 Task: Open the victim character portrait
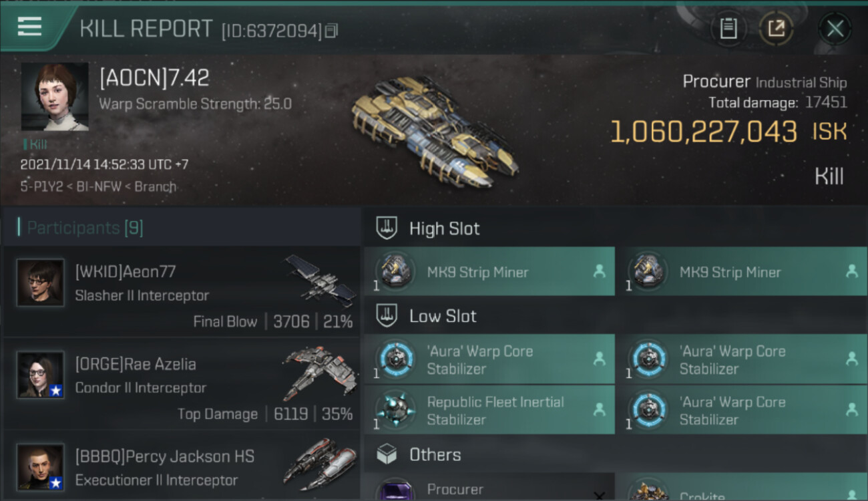55,97
